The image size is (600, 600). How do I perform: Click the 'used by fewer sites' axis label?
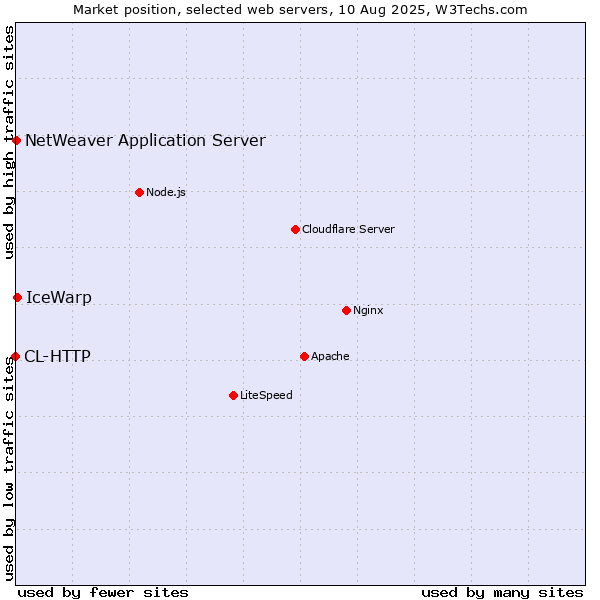tap(103, 593)
